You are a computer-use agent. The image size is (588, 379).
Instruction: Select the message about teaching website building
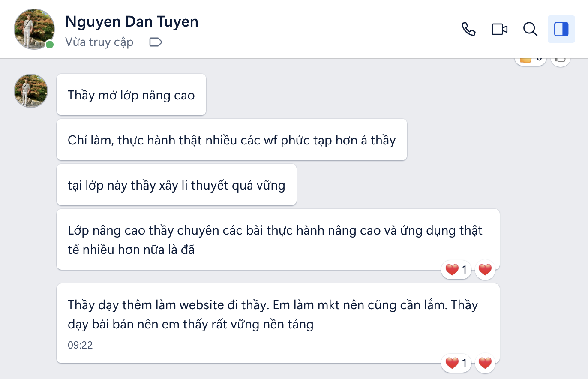pos(278,323)
